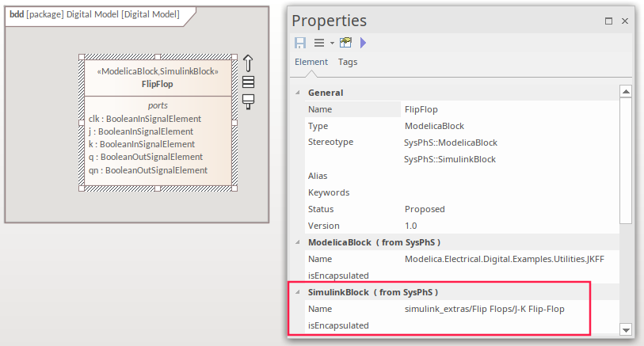Click the Quick Linker up-arrow beside FlipFlop
Image resolution: width=644 pixels, height=346 pixels.
pyautogui.click(x=248, y=63)
